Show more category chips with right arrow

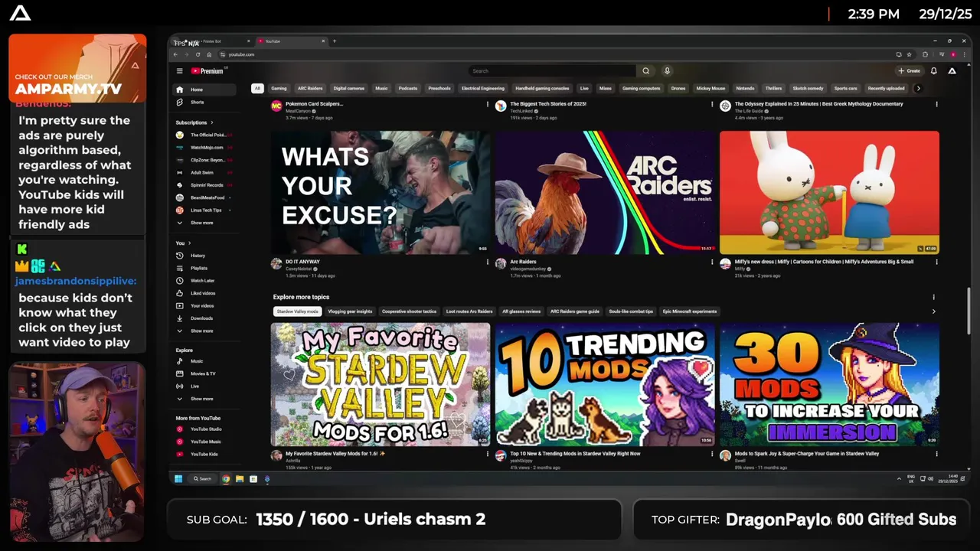pos(918,88)
